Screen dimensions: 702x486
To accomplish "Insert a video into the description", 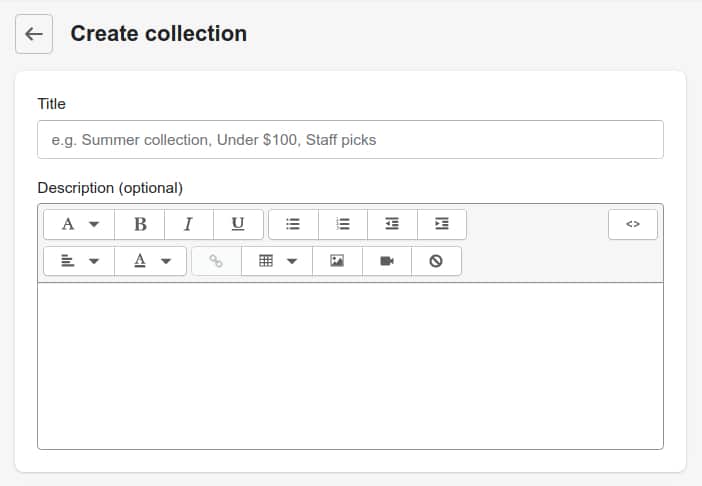I will tap(387, 261).
